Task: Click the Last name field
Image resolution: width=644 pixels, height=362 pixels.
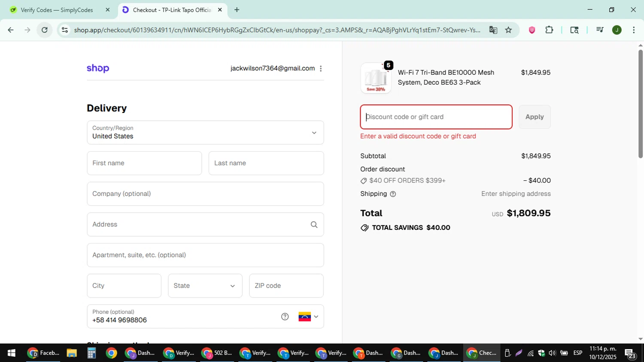Action: (x=266, y=163)
